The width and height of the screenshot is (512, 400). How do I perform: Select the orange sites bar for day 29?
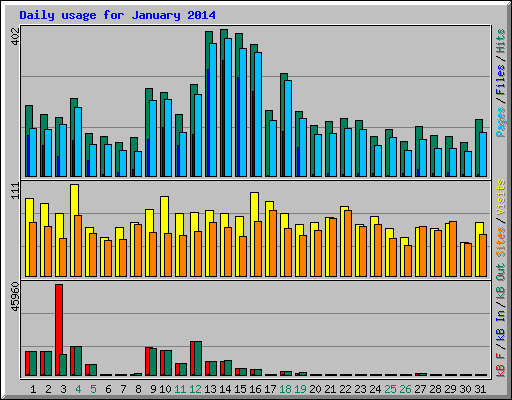[453, 249]
